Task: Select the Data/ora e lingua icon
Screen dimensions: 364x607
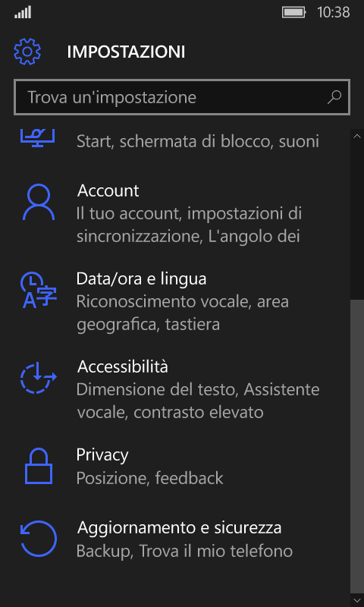Action: (38, 290)
